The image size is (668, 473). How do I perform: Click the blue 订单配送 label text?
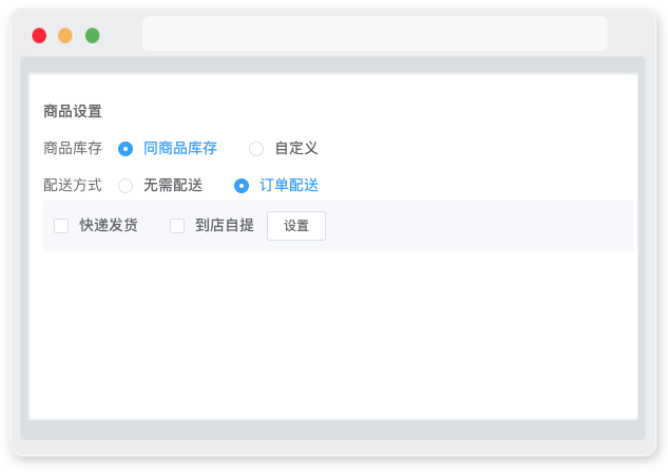coord(289,185)
